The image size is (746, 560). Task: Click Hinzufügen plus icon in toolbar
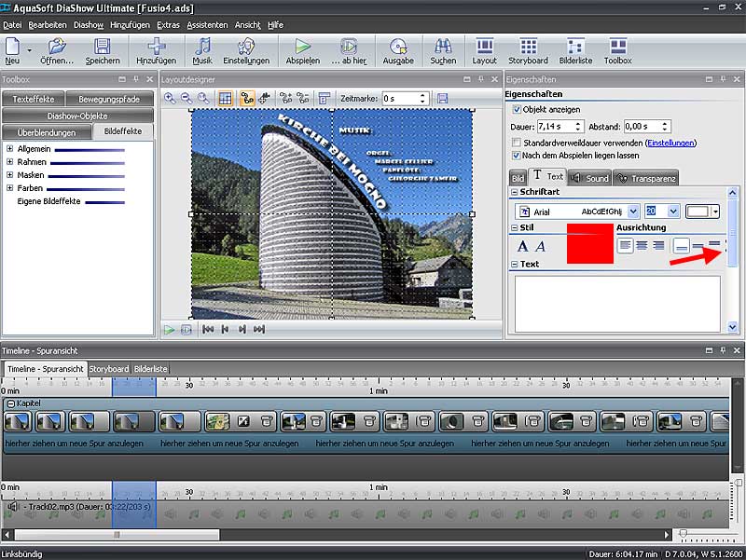[156, 48]
